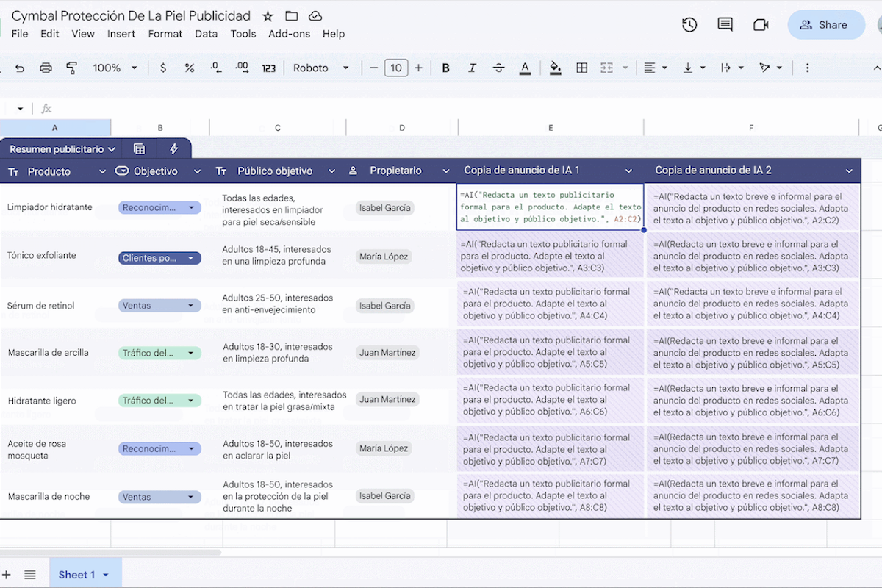Switch to Sheet 1 tab
882x588 pixels.
pos(77,575)
